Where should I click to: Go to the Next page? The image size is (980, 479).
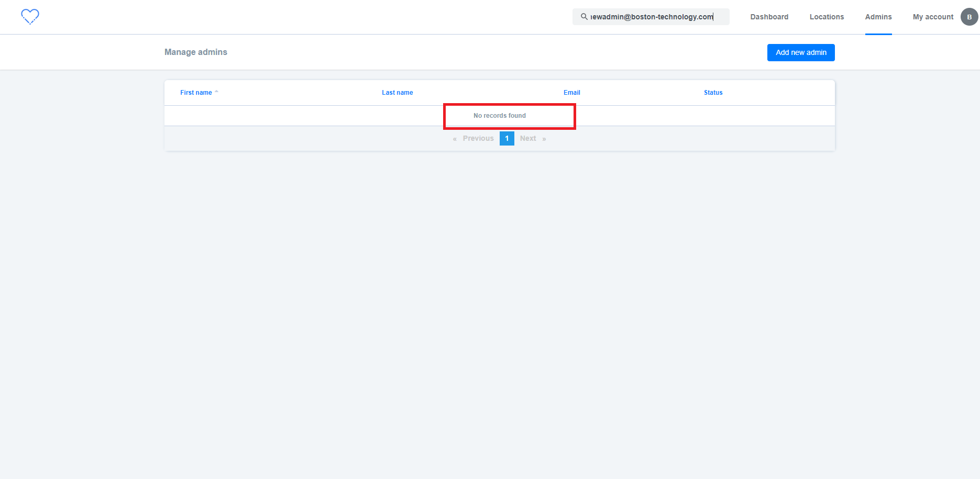(x=528, y=138)
